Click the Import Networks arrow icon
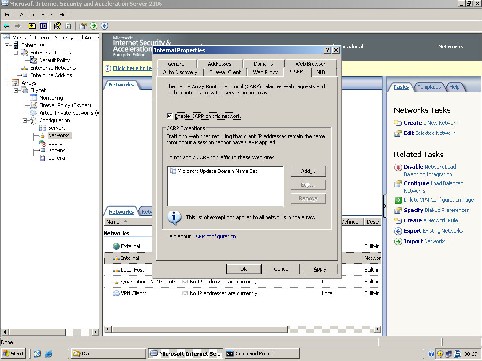The height and width of the screenshot is (361, 482). coord(398,241)
